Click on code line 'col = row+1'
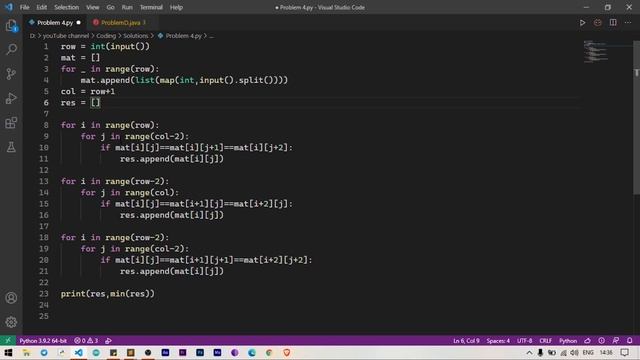The image size is (640, 360). [88, 91]
